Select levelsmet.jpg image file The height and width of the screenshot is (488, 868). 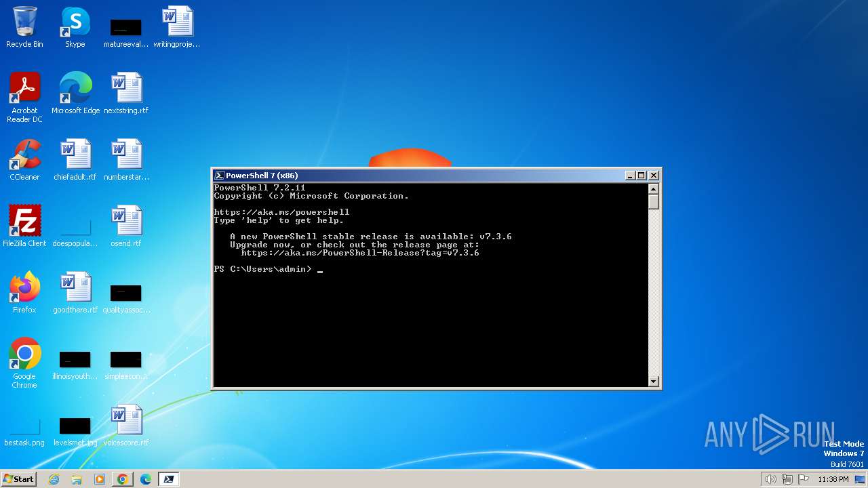click(x=75, y=431)
